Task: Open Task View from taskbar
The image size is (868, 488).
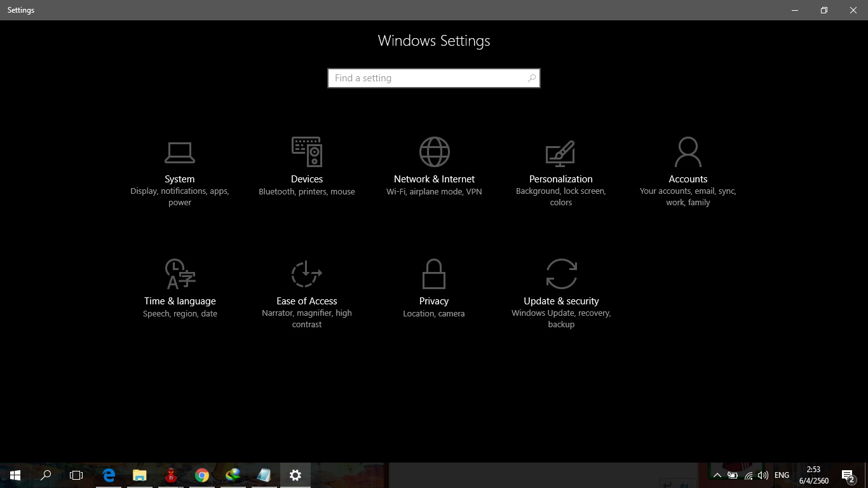Action: pyautogui.click(x=76, y=475)
